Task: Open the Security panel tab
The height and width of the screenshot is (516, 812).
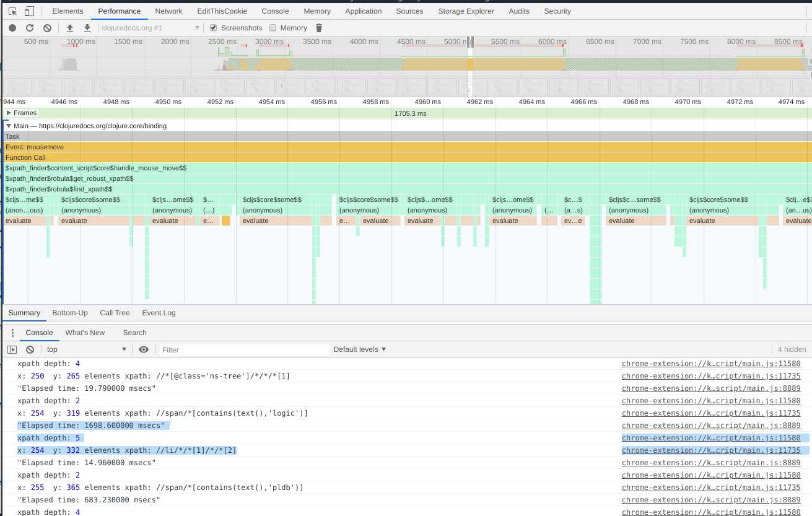Action: [x=557, y=11]
